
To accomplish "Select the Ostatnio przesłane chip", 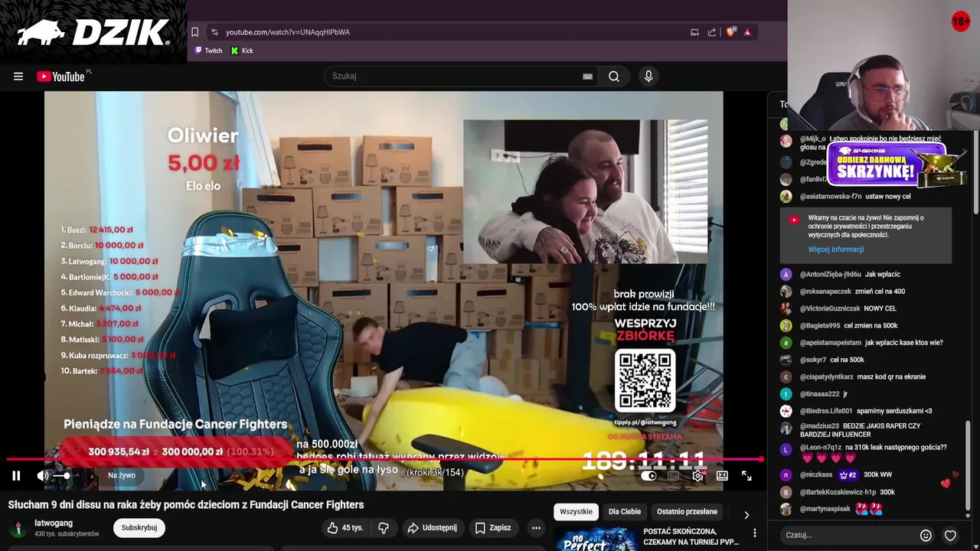I will coord(687,511).
